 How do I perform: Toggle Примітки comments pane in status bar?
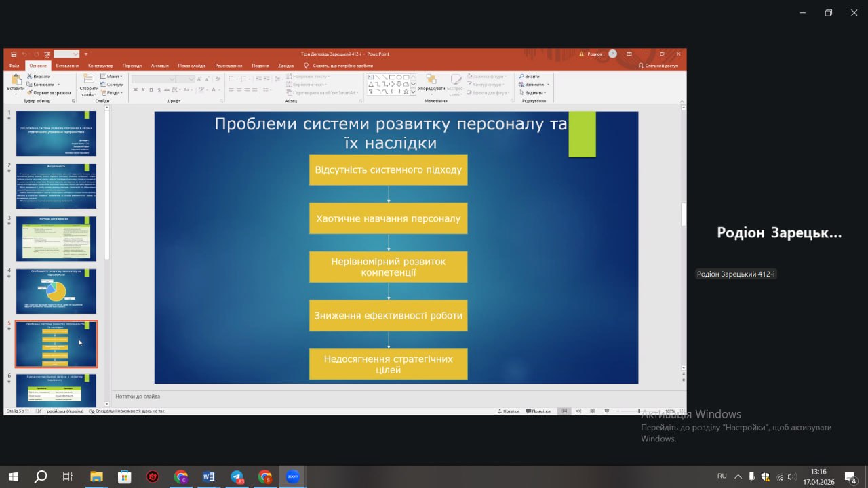pos(538,411)
